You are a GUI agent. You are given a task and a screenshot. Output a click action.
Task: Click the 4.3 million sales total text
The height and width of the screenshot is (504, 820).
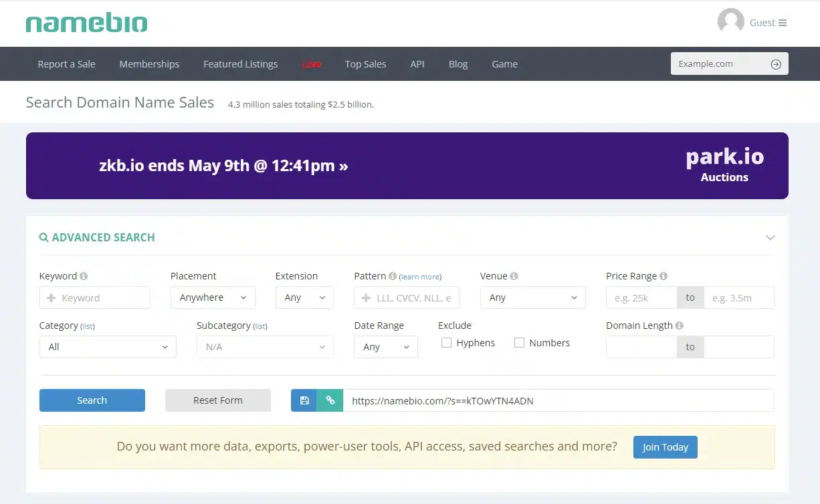[301, 105]
